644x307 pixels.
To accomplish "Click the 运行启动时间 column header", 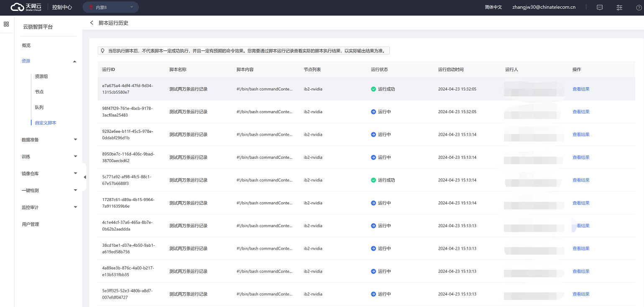I will click(x=451, y=70).
